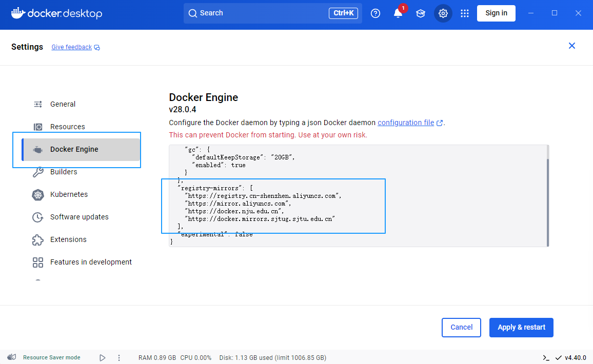593x364 pixels.
Task: Select Docker Engine settings section
Action: click(81, 150)
